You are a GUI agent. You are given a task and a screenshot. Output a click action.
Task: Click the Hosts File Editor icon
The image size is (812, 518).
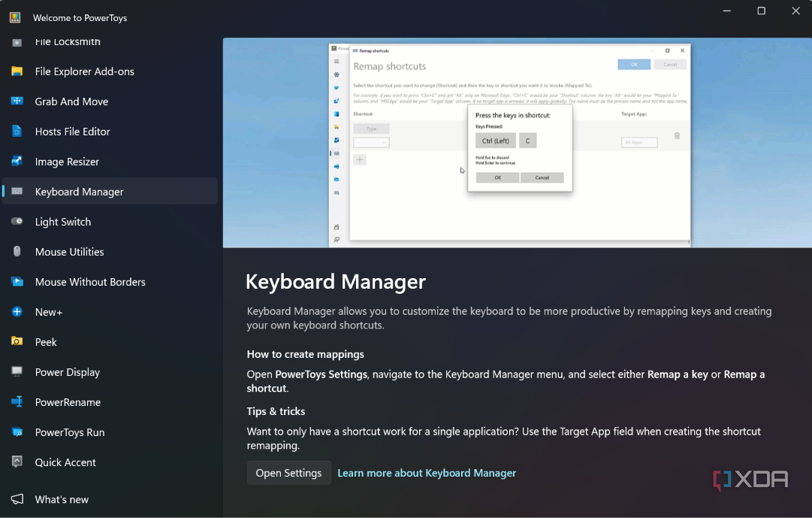coord(17,132)
